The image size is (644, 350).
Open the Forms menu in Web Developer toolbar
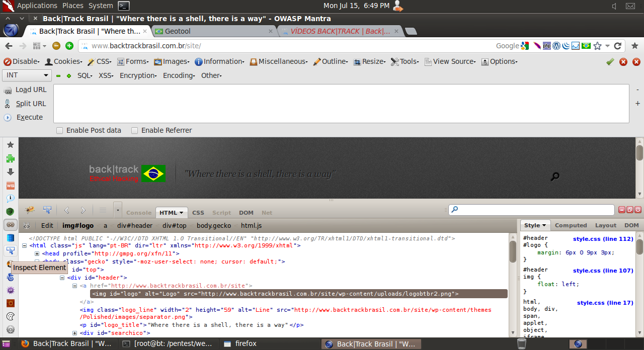[133, 62]
